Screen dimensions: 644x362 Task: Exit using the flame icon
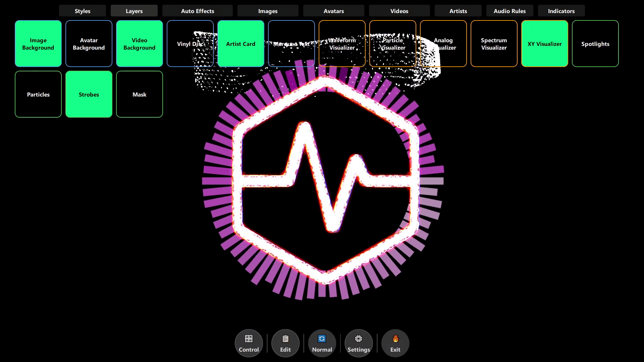(x=395, y=343)
